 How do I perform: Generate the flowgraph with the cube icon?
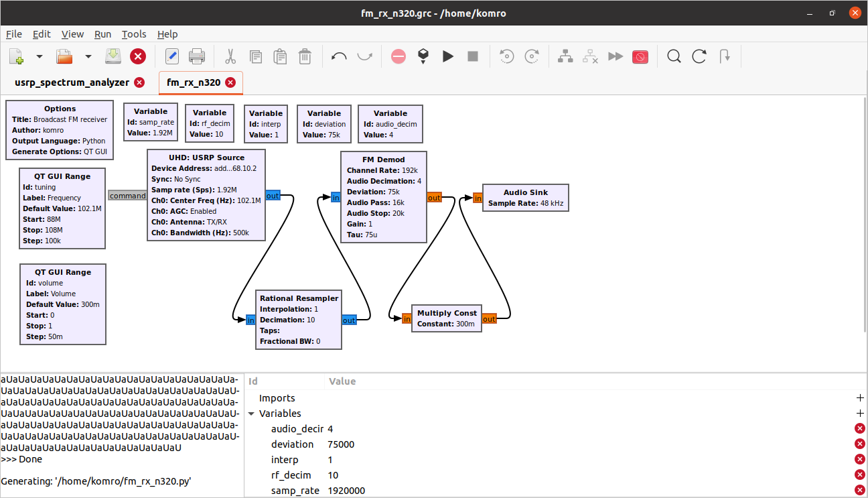pyautogui.click(x=423, y=57)
